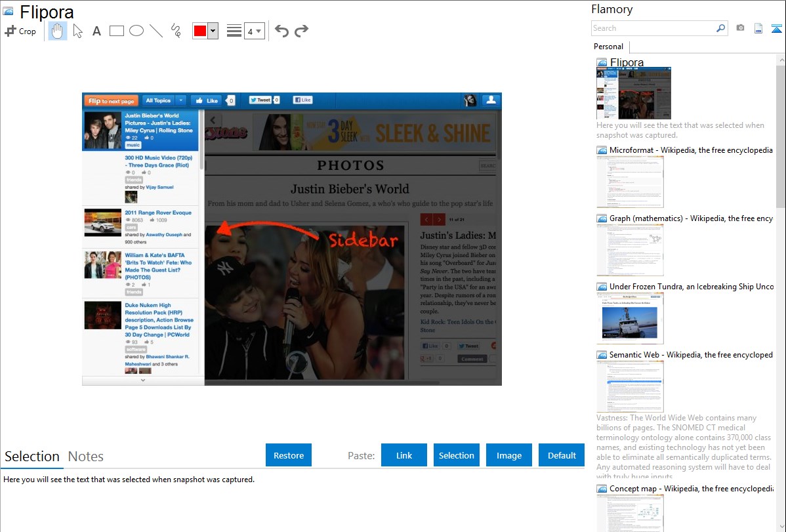The height and width of the screenshot is (532, 786).
Task: Click the Restore button
Action: (x=289, y=455)
